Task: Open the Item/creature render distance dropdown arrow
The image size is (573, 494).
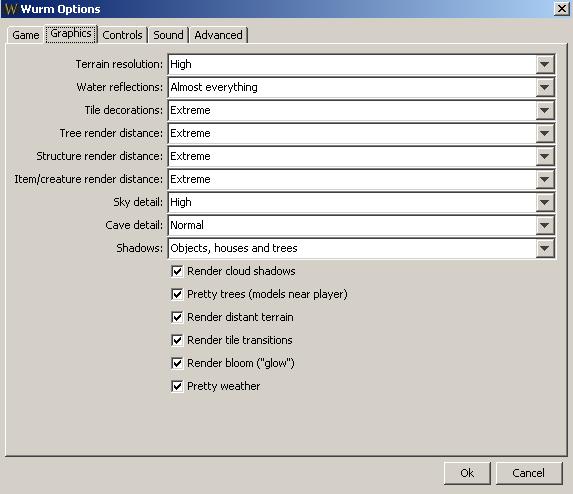Action: (x=545, y=179)
